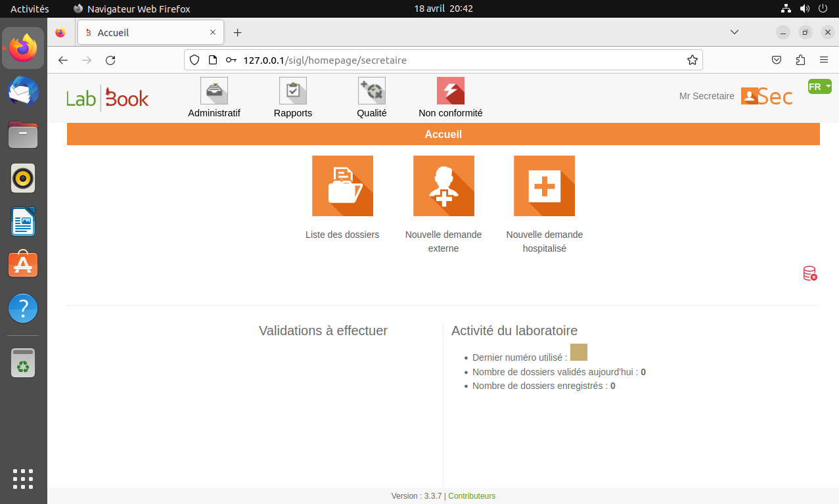This screenshot has width=839, height=504.
Task: Start a Nouvelle demande hospitalisé
Action: pos(544,185)
